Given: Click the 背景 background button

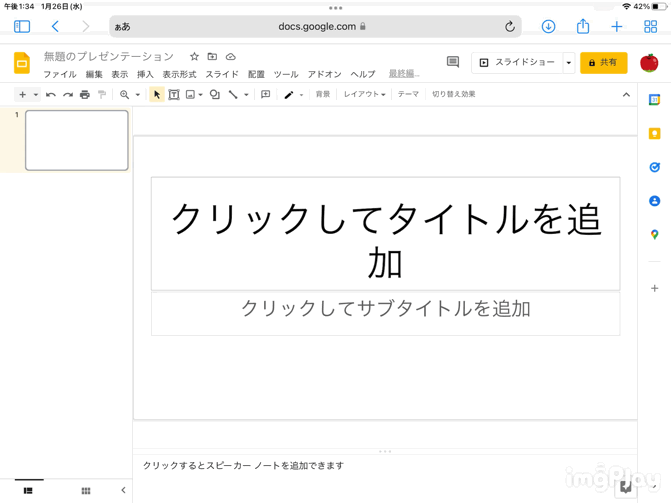Looking at the screenshot, I should pos(323,94).
